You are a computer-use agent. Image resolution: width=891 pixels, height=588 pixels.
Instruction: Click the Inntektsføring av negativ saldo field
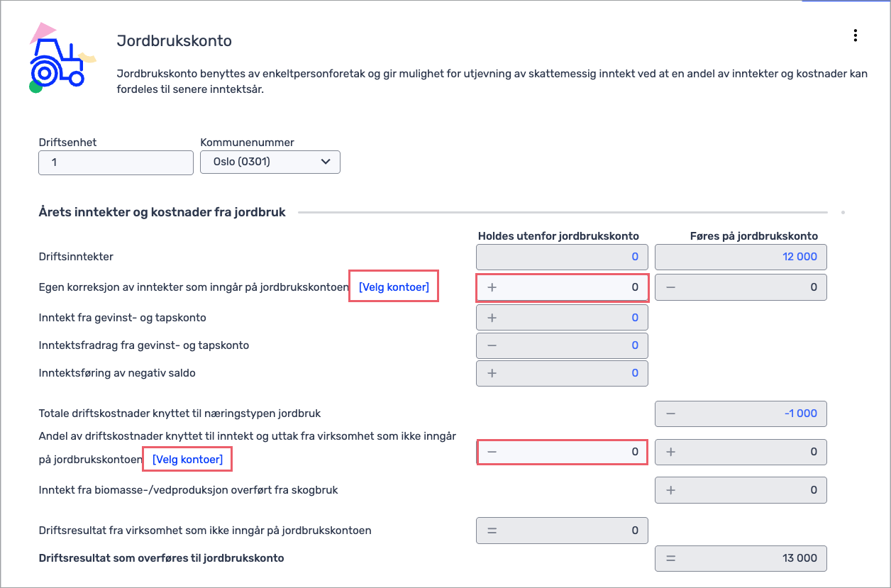pyautogui.click(x=562, y=373)
